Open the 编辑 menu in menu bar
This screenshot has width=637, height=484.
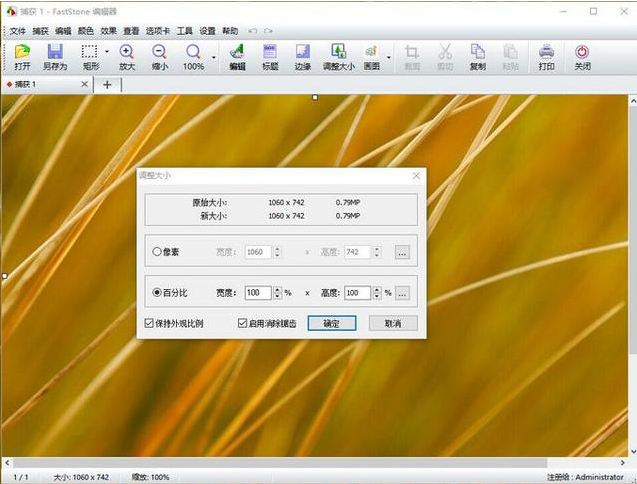tap(63, 31)
